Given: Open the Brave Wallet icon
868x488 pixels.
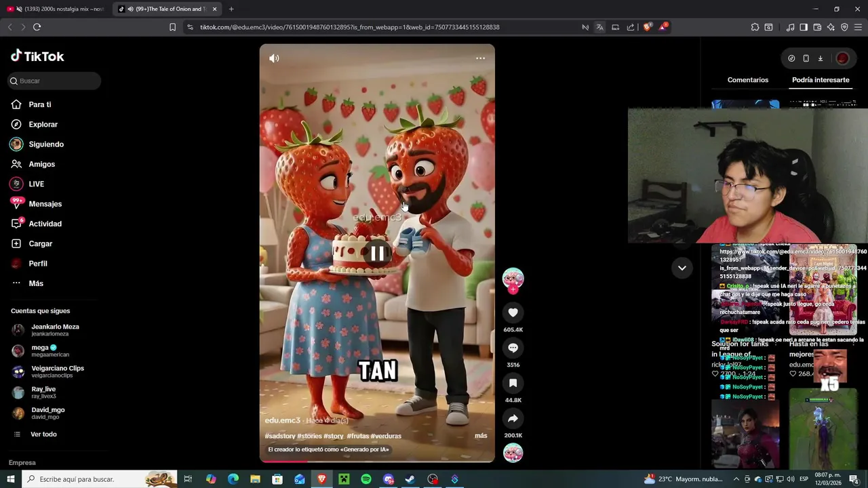Looking at the screenshot, I should click(x=817, y=27).
